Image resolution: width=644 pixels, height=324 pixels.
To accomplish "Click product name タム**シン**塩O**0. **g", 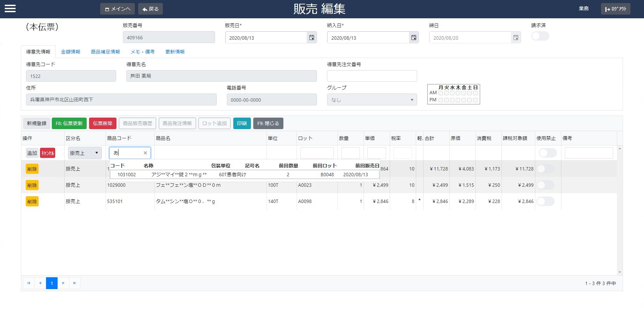I will click(185, 201).
